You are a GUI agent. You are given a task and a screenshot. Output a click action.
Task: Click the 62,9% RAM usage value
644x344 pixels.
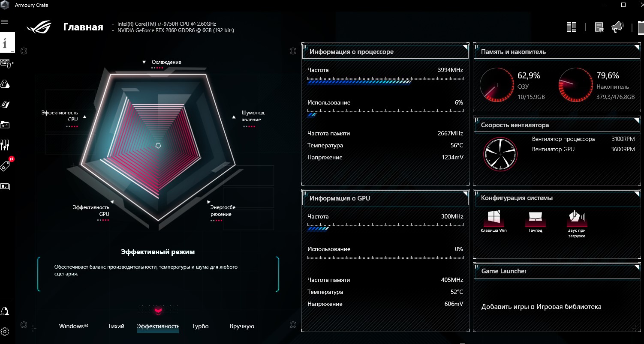pyautogui.click(x=529, y=76)
